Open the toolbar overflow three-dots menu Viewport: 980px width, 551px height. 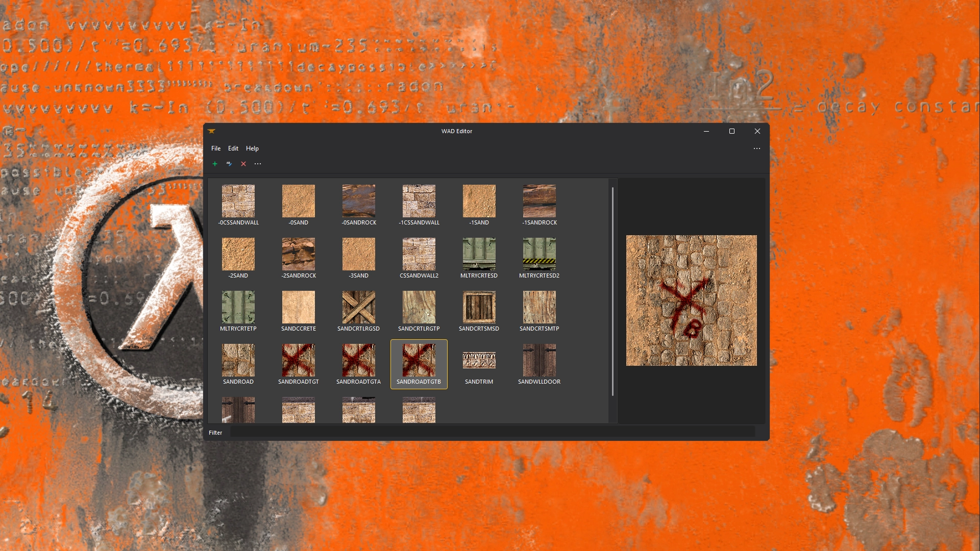258,164
